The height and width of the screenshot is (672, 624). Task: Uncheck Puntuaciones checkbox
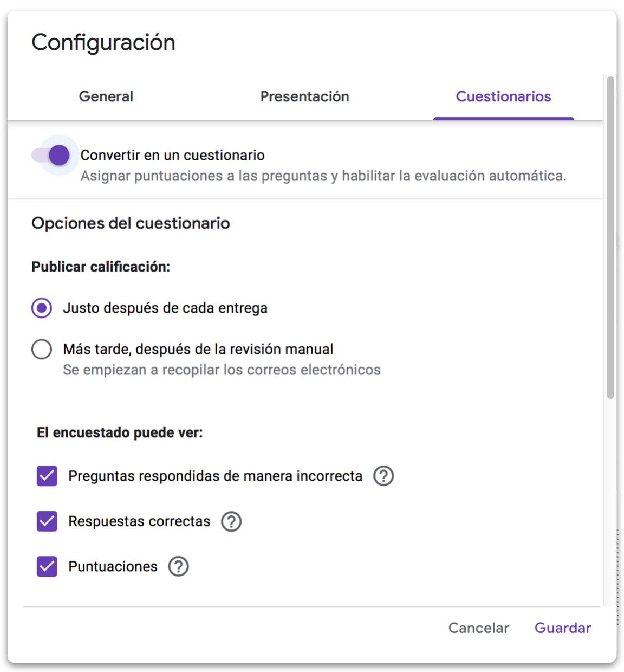click(x=47, y=566)
